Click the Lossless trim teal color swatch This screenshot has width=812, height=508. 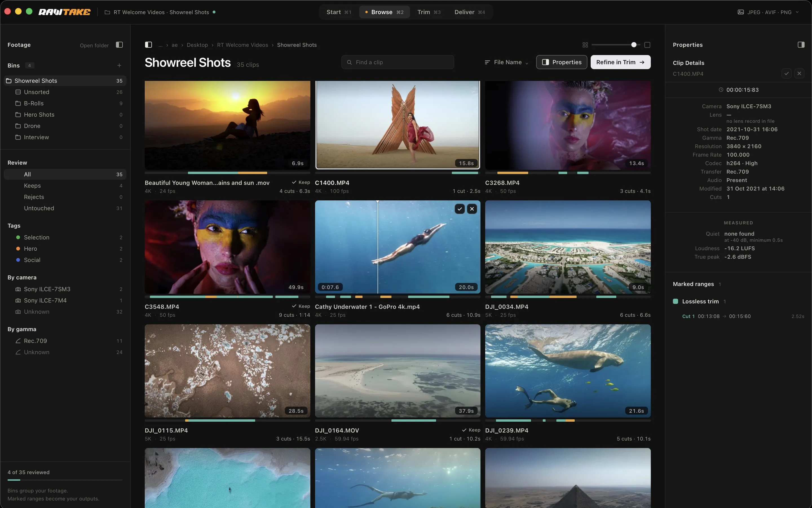pos(676,301)
